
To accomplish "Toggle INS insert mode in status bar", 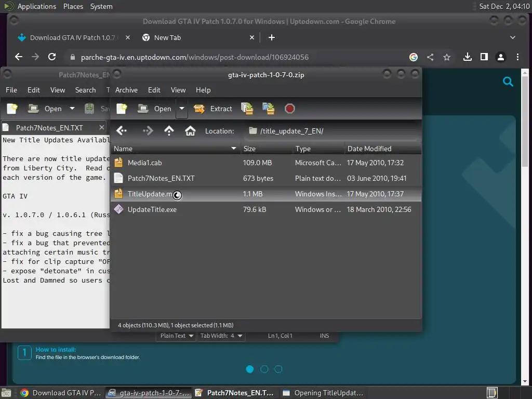I will pyautogui.click(x=324, y=336).
